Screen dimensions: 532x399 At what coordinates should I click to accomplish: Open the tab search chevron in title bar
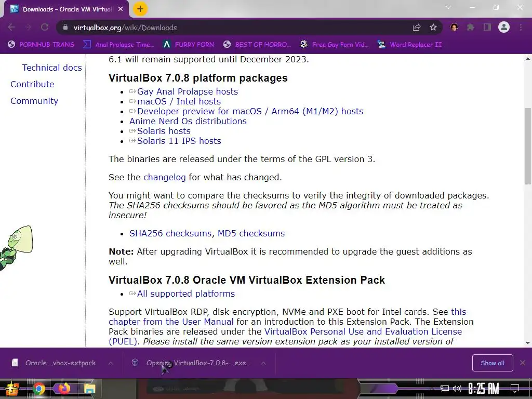448,7
